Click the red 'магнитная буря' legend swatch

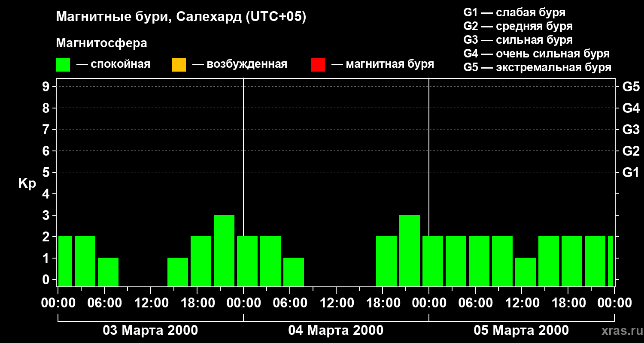(x=318, y=65)
